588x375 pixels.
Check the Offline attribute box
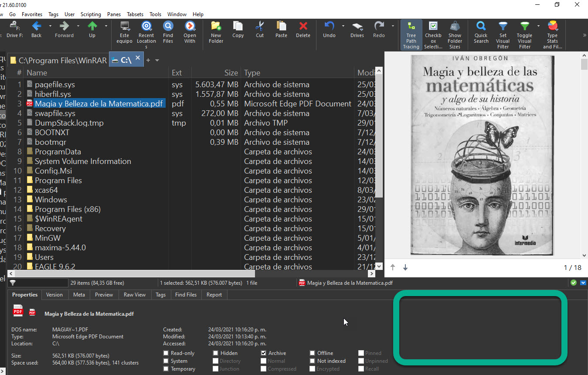coord(313,353)
